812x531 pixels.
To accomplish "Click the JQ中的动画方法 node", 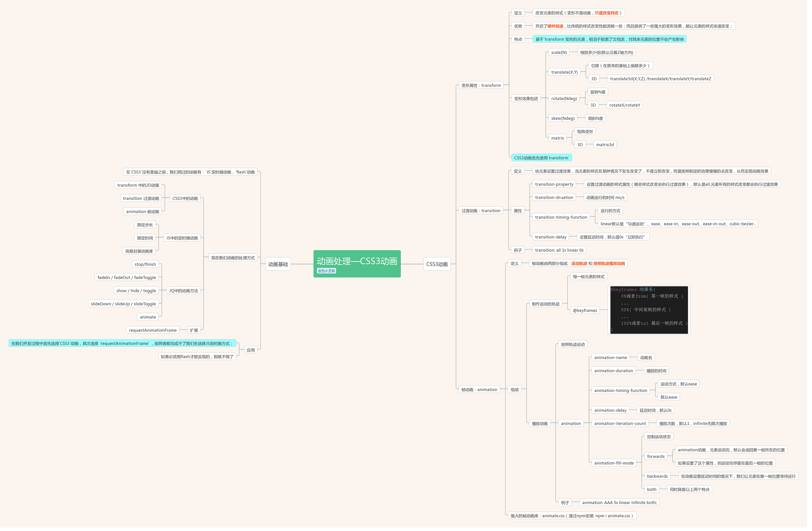I will pyautogui.click(x=183, y=290).
